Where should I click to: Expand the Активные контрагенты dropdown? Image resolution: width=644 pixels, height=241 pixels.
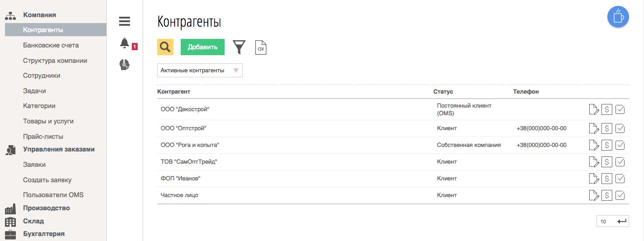click(x=200, y=71)
